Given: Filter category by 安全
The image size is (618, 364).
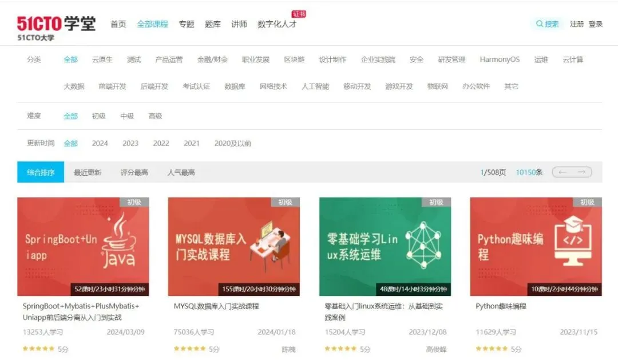Looking at the screenshot, I should pos(417,60).
